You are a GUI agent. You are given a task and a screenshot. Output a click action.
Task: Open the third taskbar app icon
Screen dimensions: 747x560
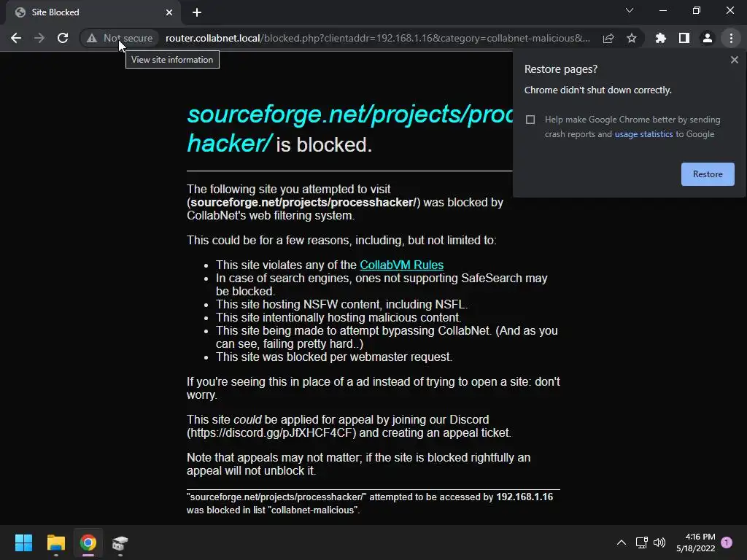point(120,542)
